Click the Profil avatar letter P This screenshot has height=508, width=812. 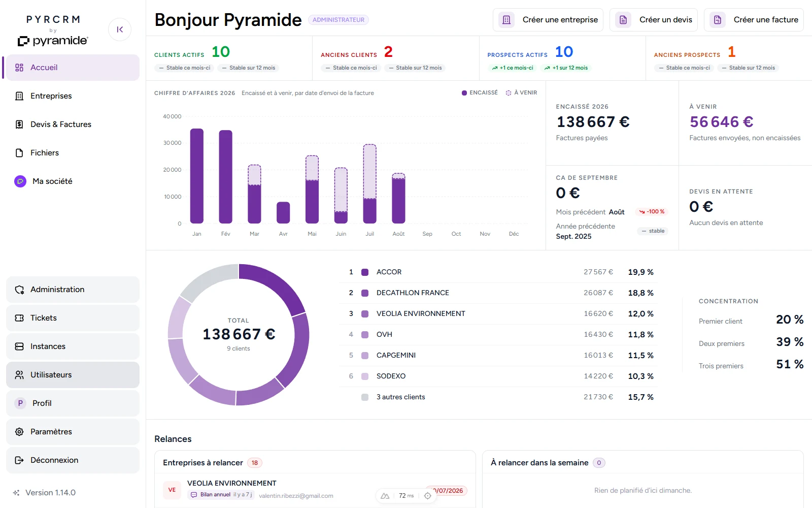[20, 403]
